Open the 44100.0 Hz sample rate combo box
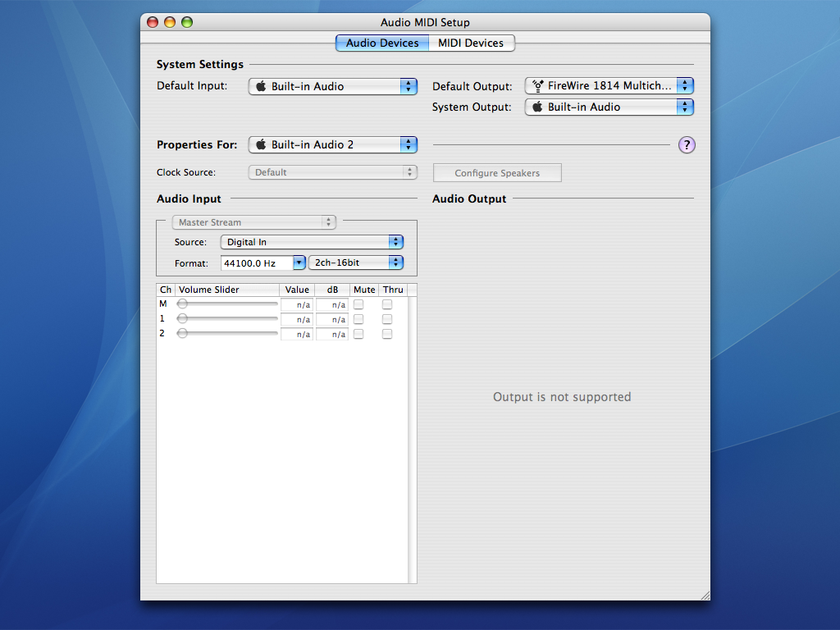The height and width of the screenshot is (630, 840). point(263,263)
